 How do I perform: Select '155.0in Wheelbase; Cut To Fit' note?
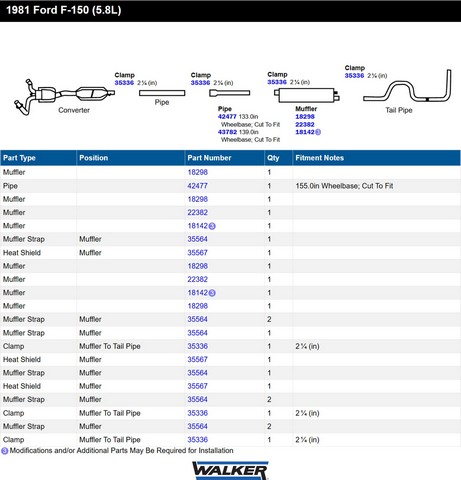click(344, 186)
